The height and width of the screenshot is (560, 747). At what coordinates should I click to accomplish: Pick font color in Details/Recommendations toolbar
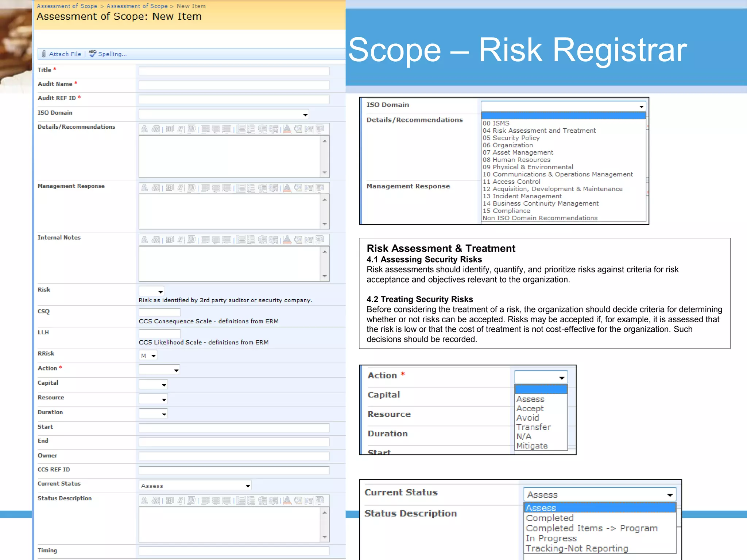click(x=287, y=129)
